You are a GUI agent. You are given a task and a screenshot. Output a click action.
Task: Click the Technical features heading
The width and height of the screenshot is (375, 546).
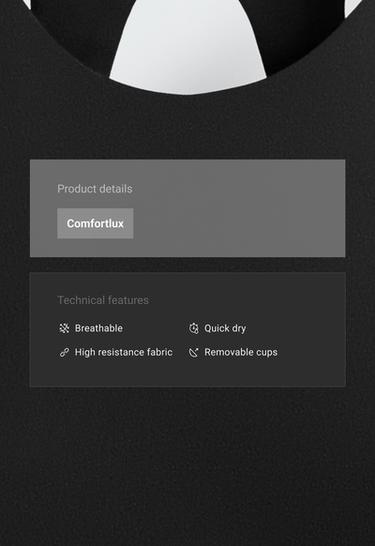(103, 300)
